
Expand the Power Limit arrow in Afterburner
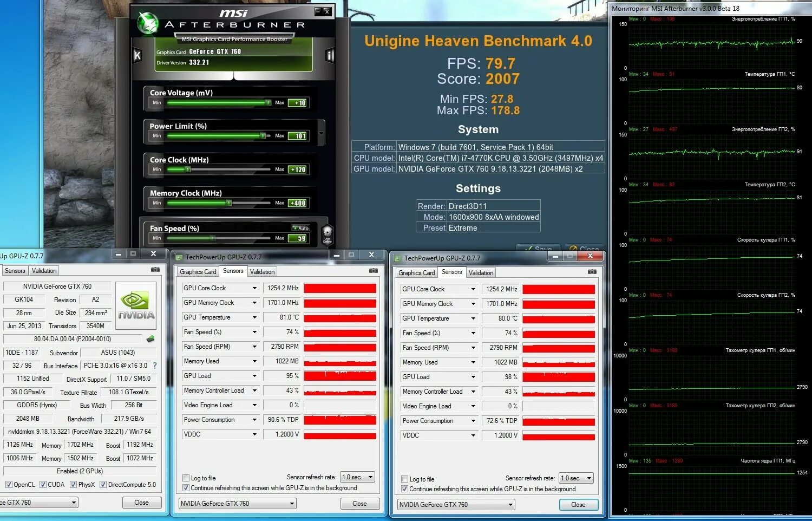coord(321,133)
